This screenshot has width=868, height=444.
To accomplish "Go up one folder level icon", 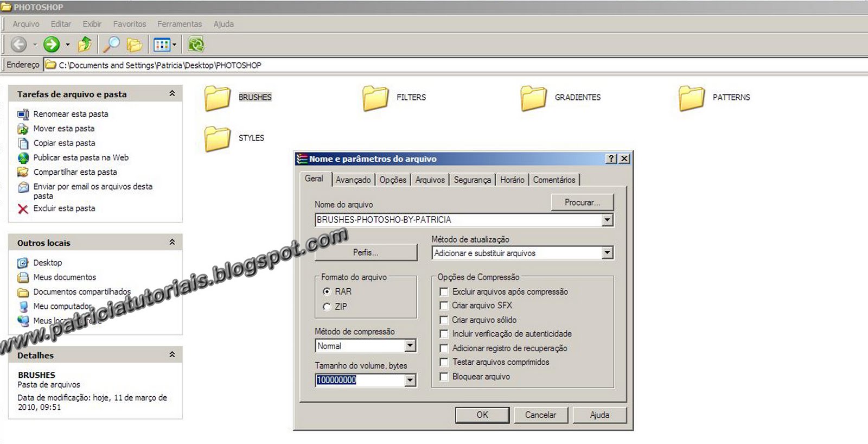I will (85, 45).
